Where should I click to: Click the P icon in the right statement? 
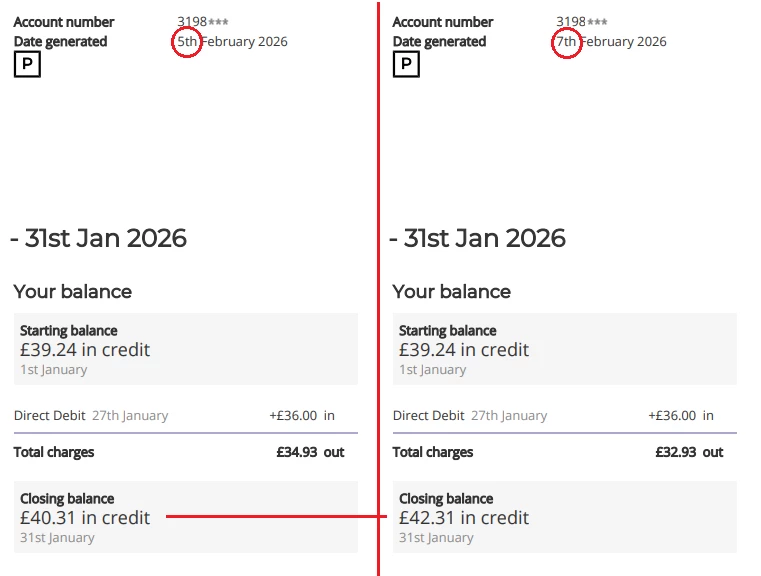(406, 65)
